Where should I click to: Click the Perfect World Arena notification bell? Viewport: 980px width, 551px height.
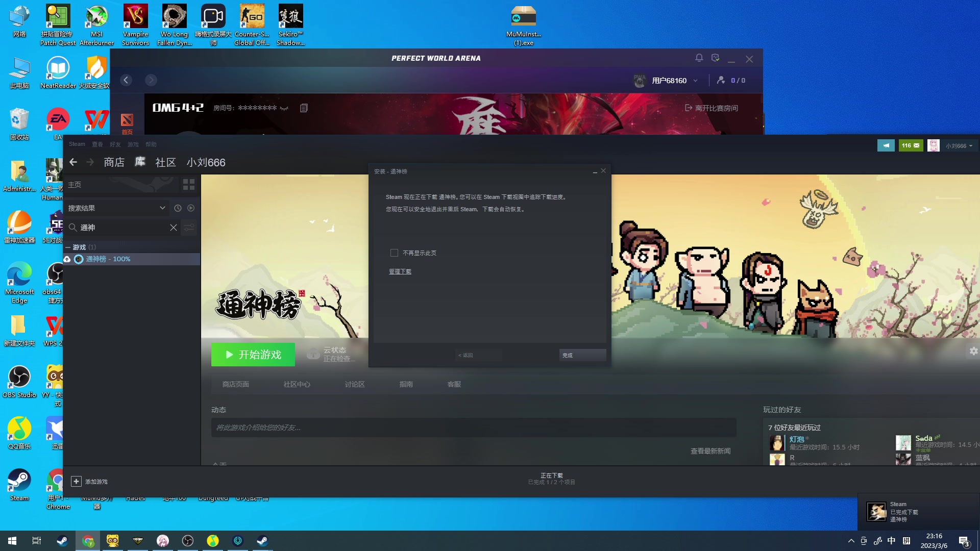pyautogui.click(x=699, y=58)
